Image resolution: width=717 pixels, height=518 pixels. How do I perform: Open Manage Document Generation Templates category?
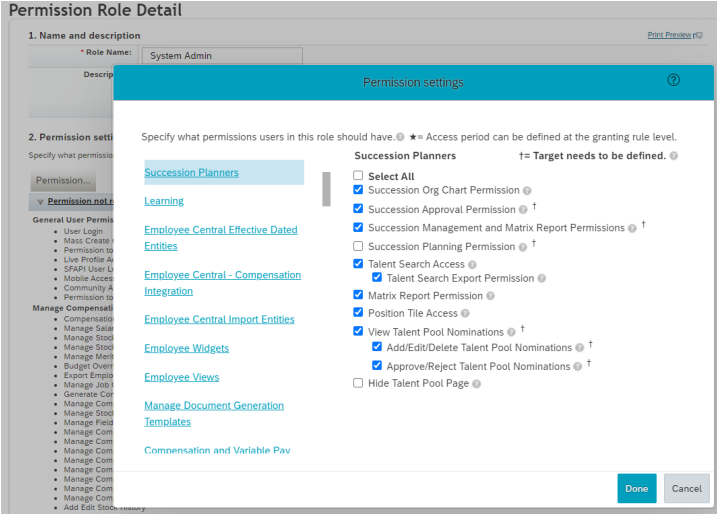coord(214,414)
